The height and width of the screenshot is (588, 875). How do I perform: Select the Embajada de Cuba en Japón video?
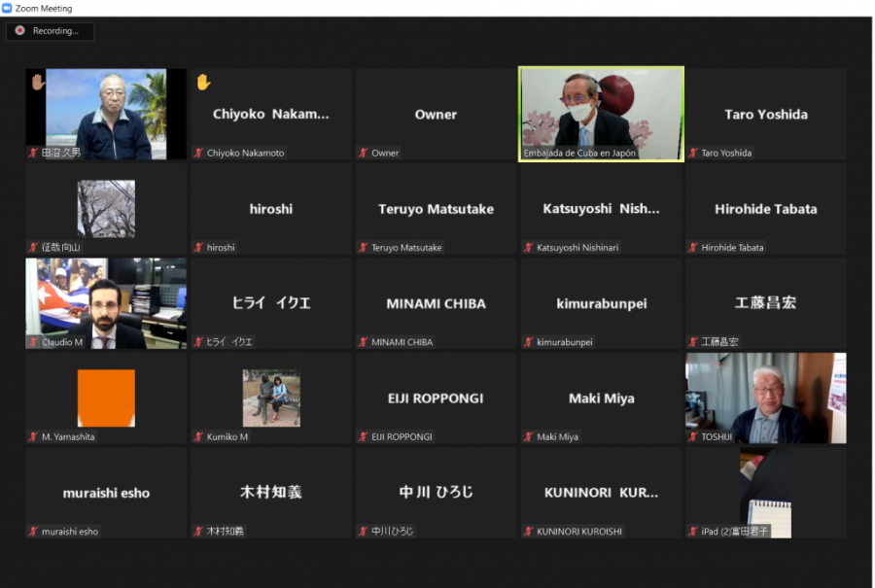601,113
